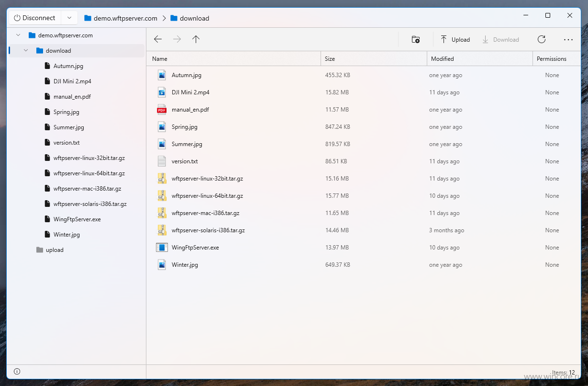588x386 pixels.
Task: Click archive icon of wftpserver-linux-64bit.tar.gz
Action: tap(162, 196)
